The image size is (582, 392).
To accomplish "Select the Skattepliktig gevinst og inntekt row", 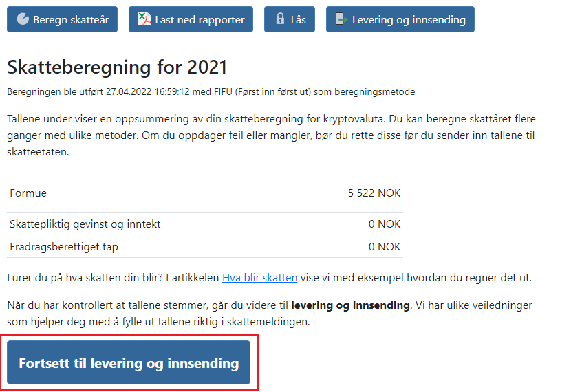I will click(205, 224).
